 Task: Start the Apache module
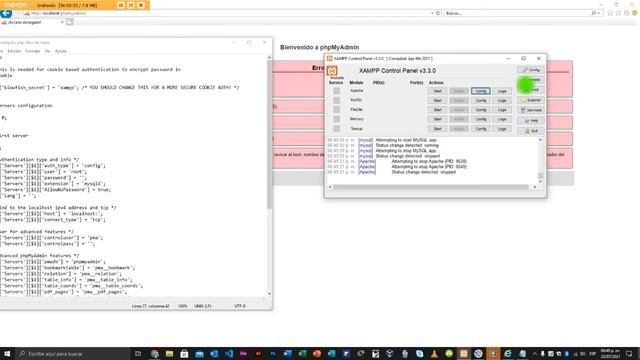(x=437, y=91)
